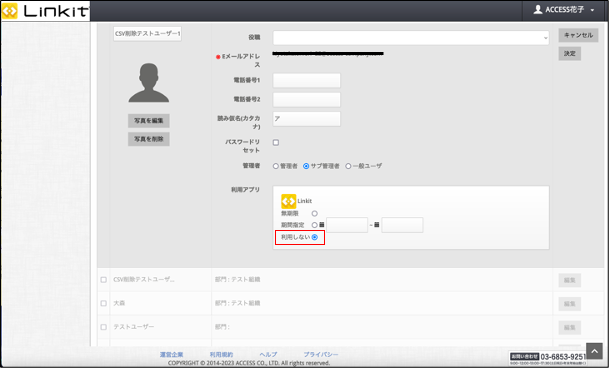Click the キャンセル button
This screenshot has height=368, width=609.
pyautogui.click(x=578, y=35)
